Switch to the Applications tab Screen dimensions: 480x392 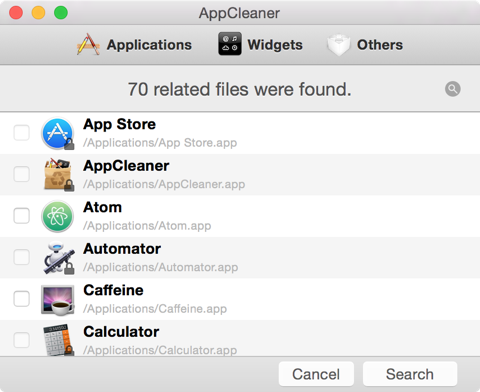pos(134,44)
